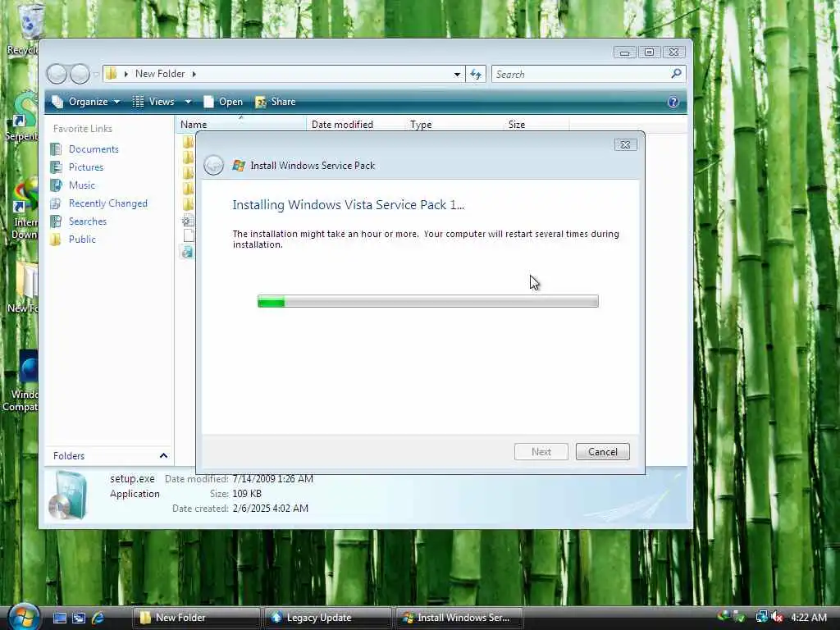
Task: Click the disabled Next button
Action: pos(541,452)
